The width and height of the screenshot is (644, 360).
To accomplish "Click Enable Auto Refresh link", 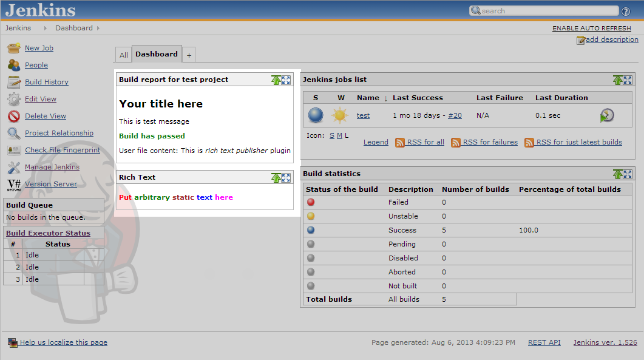I will [x=591, y=28].
